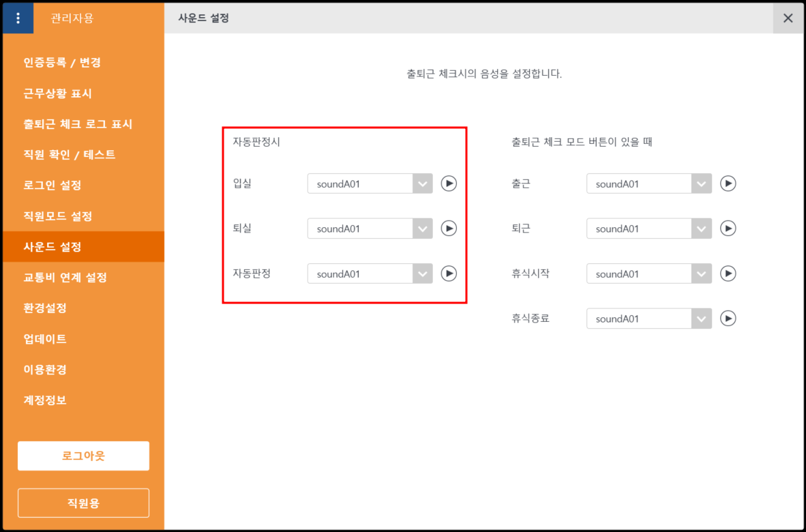Viewport: 806px width, 532px height.
Task: Close the 사운드 설정 panel
Action: (788, 18)
